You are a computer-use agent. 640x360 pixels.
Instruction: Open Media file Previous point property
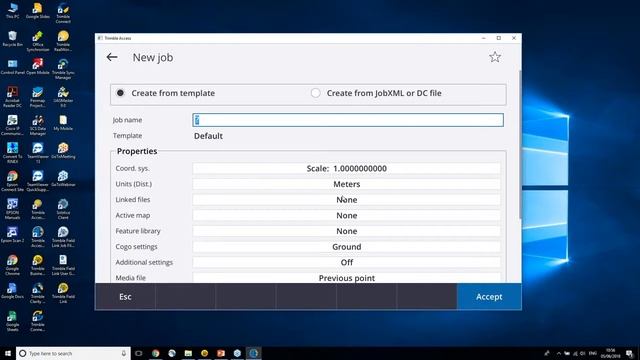(347, 278)
